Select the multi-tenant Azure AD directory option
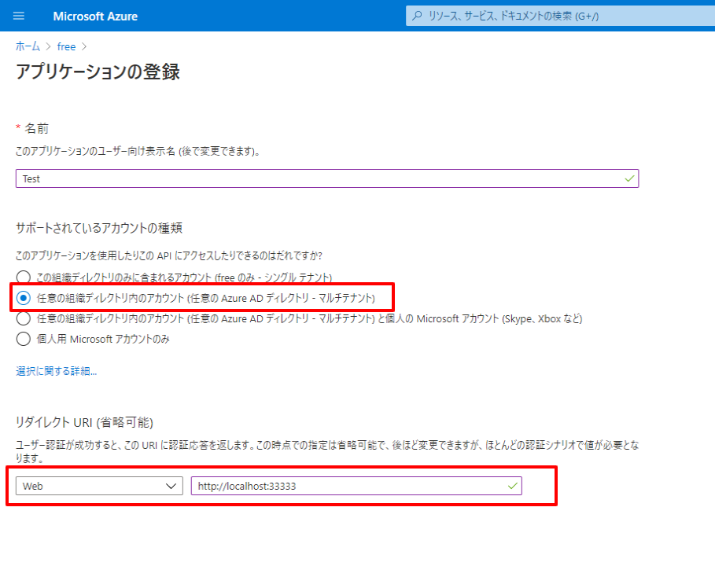 (x=24, y=298)
